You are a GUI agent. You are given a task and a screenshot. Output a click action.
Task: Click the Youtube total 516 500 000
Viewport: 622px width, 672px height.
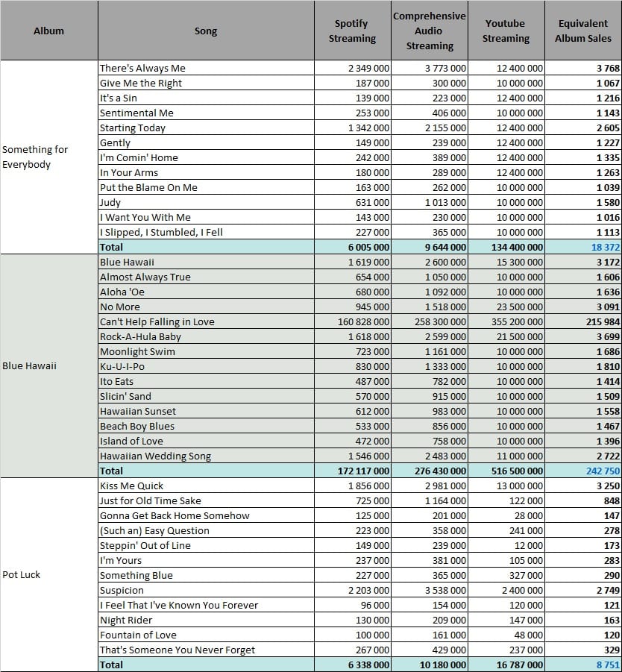506,471
